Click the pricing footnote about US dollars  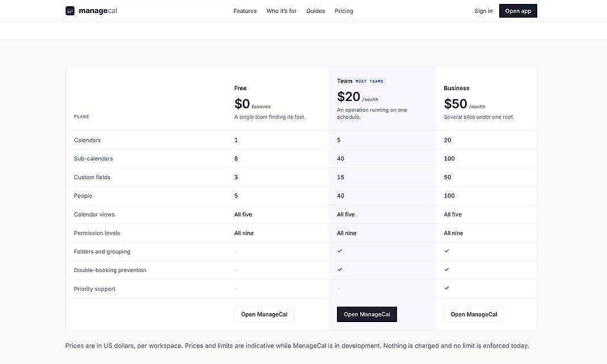[297, 345]
